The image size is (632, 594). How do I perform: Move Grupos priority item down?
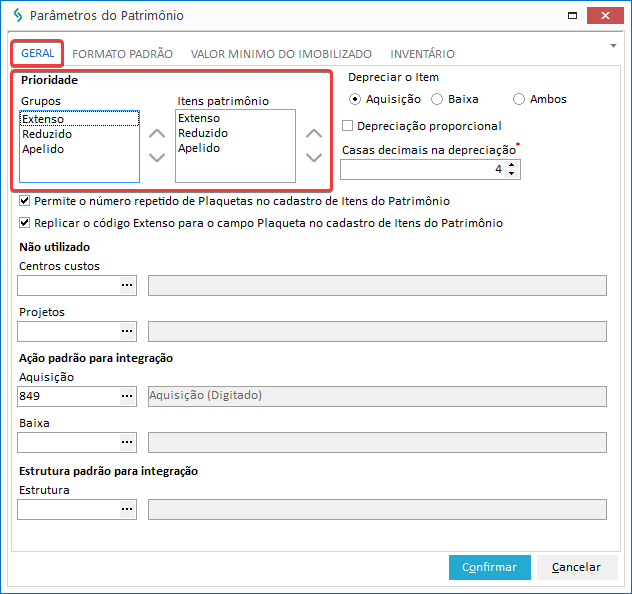(x=157, y=157)
